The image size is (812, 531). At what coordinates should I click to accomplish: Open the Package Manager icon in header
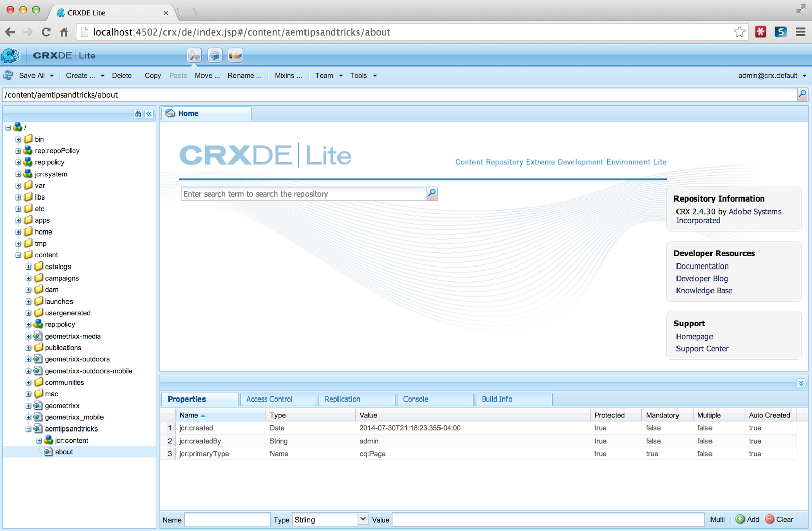(x=215, y=55)
